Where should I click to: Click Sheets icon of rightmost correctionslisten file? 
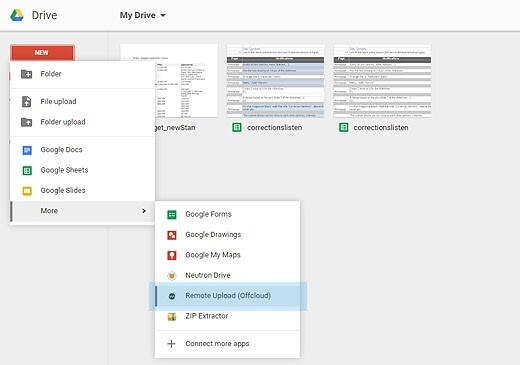click(x=344, y=127)
